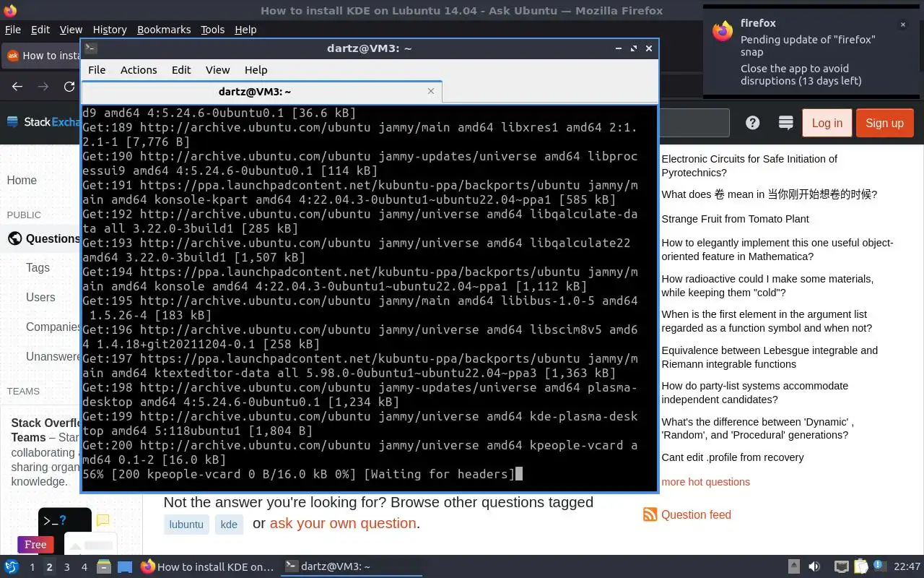Screen dimensions: 924x578
Task: Click the Log in button
Action: coord(827,123)
